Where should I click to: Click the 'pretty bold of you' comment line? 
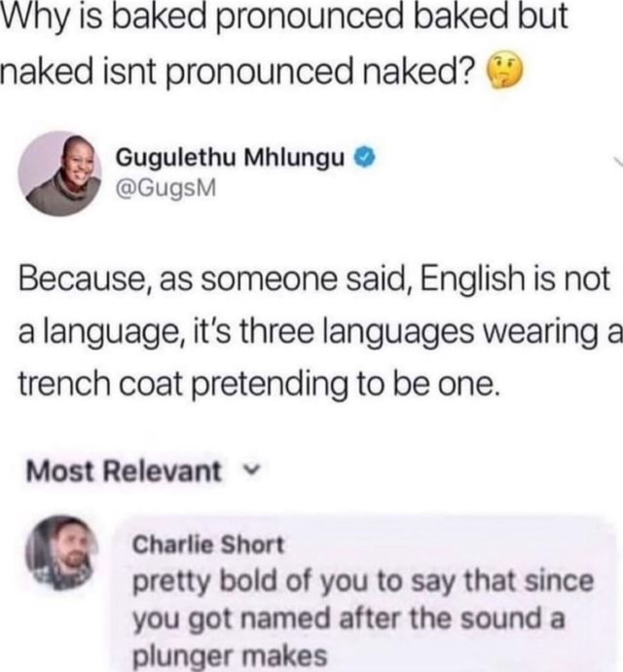tap(363, 582)
